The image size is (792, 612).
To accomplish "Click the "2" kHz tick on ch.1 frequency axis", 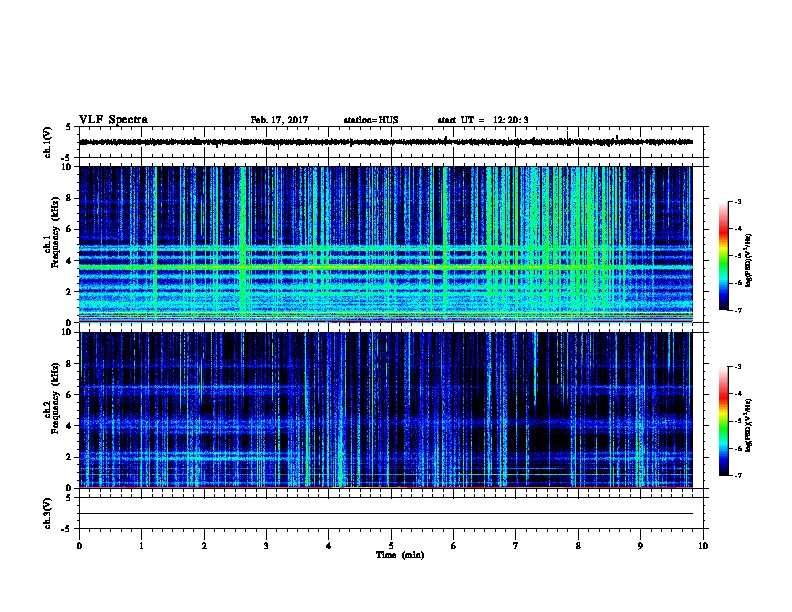I will (70, 291).
